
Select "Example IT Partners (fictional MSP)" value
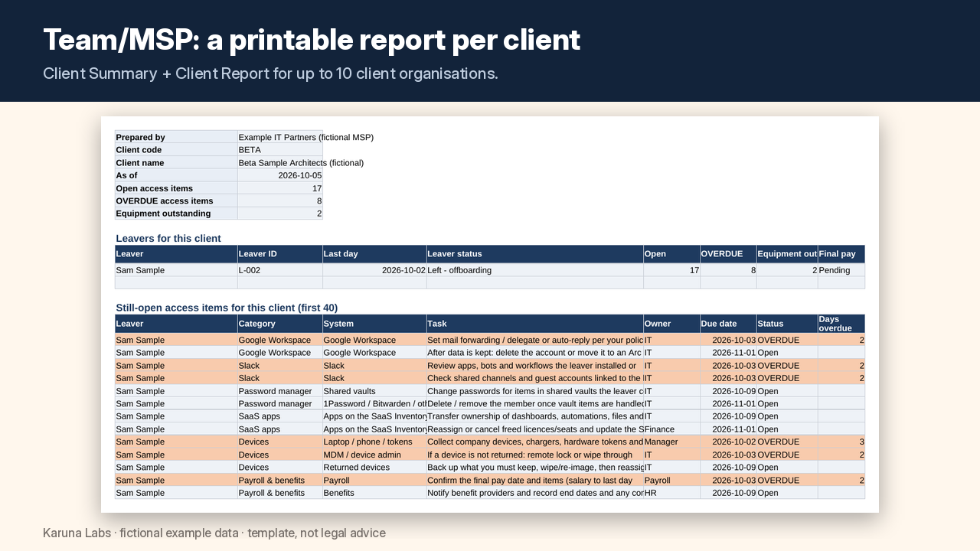pos(306,137)
